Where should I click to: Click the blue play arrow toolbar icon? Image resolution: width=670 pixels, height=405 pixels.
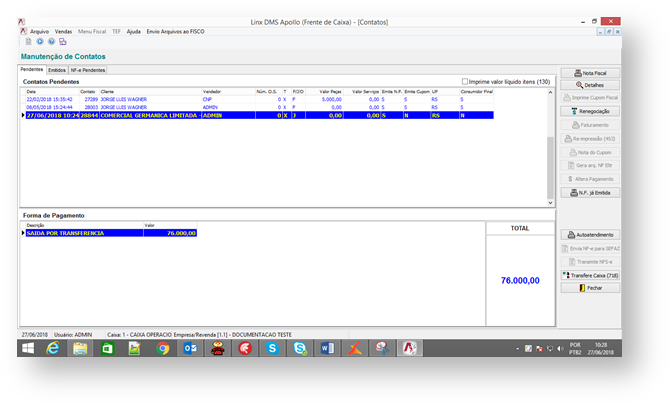coord(40,41)
